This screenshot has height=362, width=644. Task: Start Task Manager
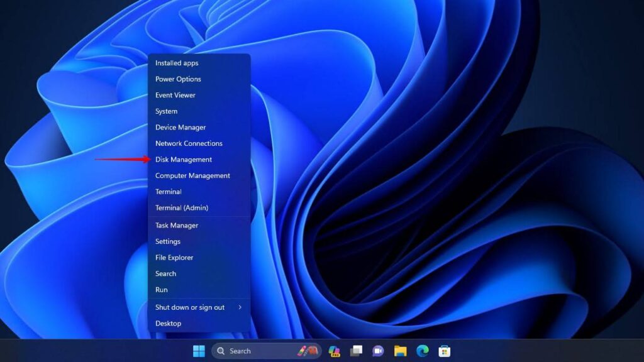click(x=199, y=226)
